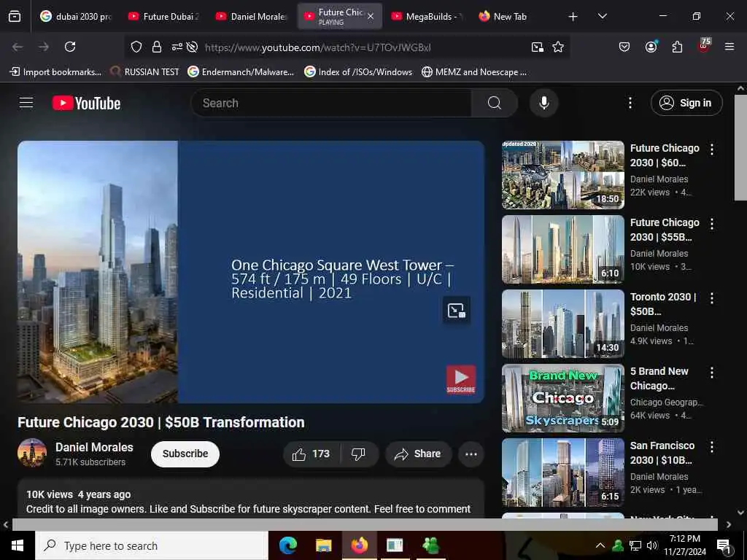Open more actions ellipsis under the video
The image size is (747, 560).
tap(471, 454)
